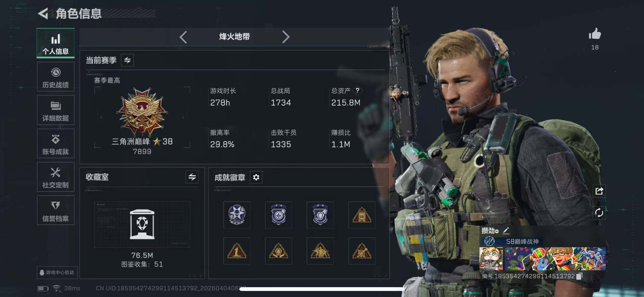The image size is (644, 297).
Task: Open the 历史战绩 history tab
Action: [x=55, y=77]
